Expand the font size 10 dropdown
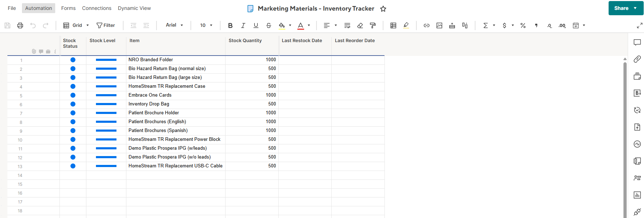 tap(206, 25)
